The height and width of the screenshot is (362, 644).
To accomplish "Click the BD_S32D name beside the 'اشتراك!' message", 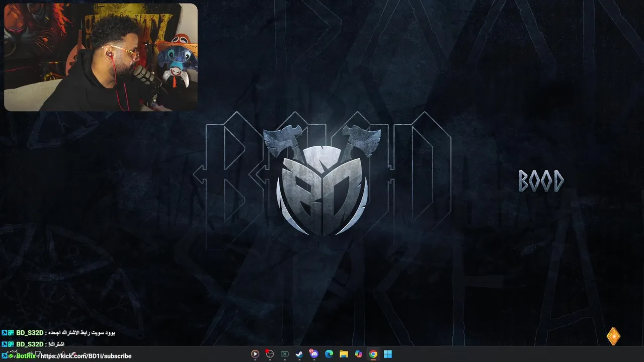I will pos(30,344).
